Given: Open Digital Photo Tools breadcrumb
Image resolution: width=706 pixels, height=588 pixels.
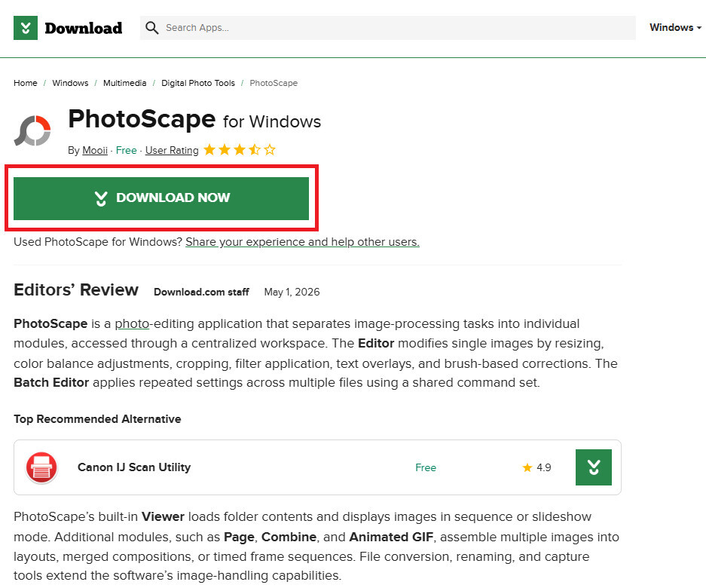Looking at the screenshot, I should (x=198, y=83).
